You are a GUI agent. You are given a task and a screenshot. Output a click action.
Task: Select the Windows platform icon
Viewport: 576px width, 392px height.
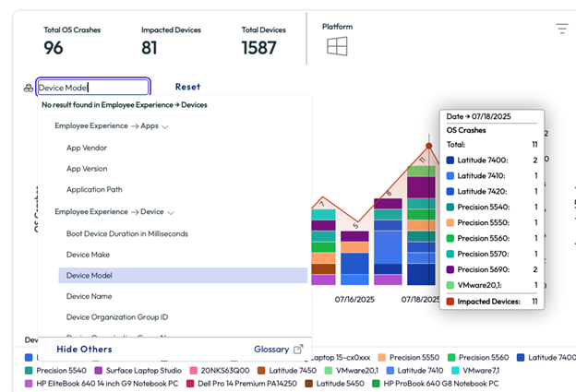(337, 47)
